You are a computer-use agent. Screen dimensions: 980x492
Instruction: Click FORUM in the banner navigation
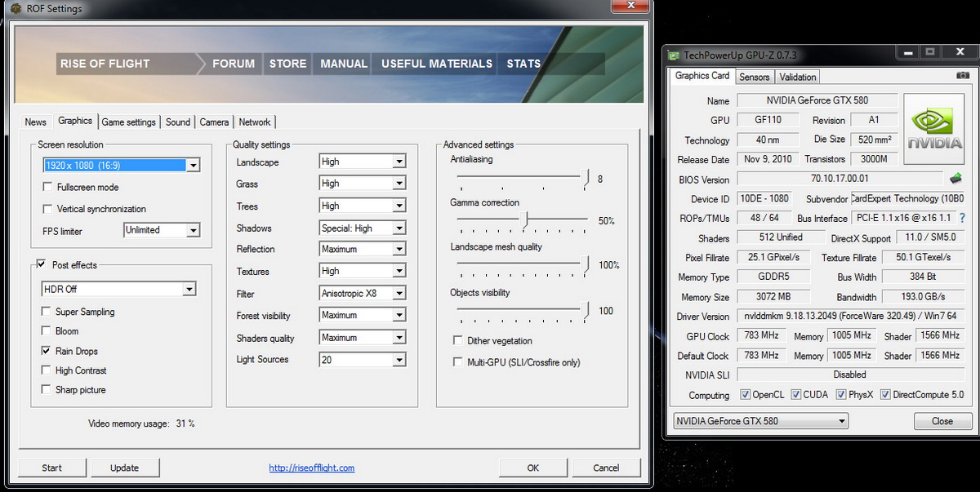pos(234,64)
